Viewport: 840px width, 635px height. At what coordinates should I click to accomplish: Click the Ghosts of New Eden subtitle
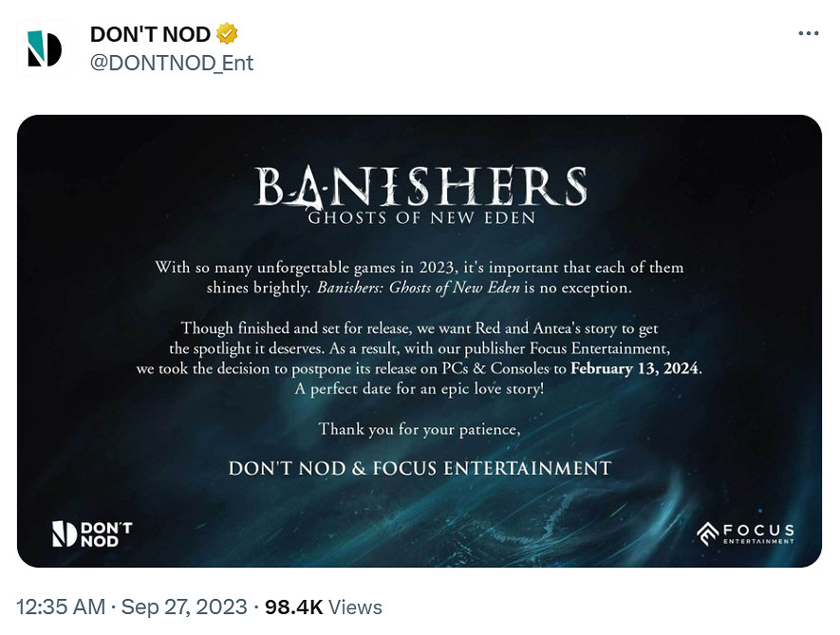(420, 217)
